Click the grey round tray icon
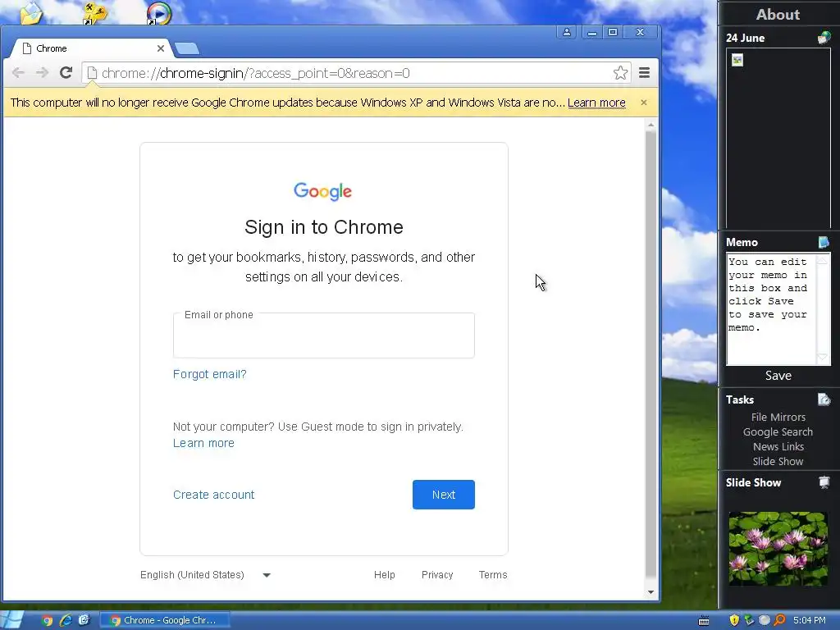 pyautogui.click(x=765, y=620)
